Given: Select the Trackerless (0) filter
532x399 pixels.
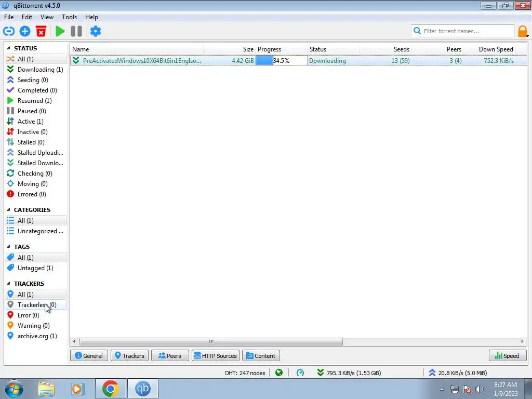Looking at the screenshot, I should coord(36,304).
